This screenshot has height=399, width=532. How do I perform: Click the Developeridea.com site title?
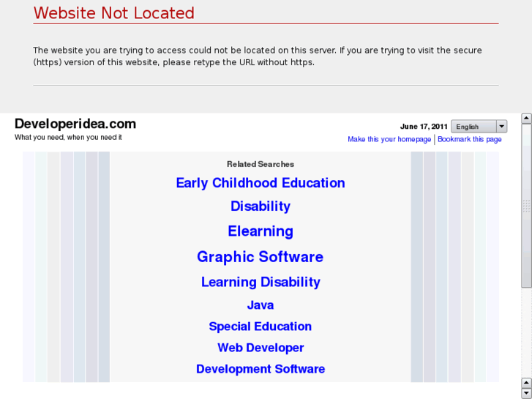click(x=75, y=124)
